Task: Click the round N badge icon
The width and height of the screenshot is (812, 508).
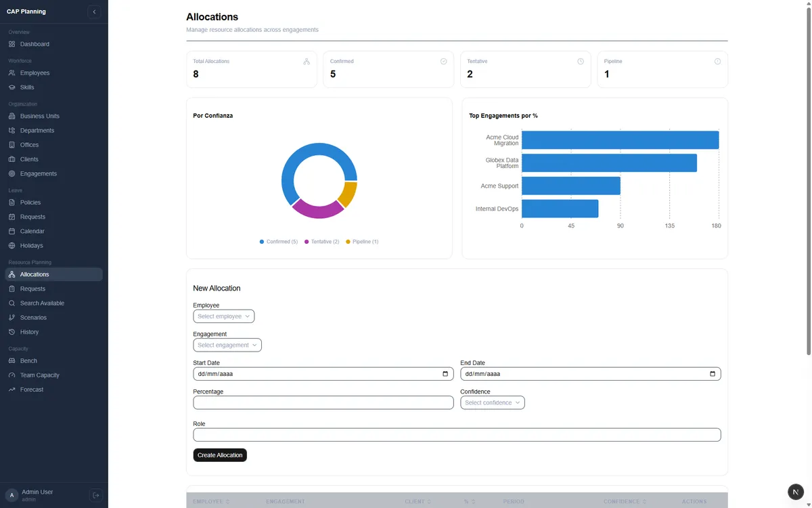Action: coord(796,492)
